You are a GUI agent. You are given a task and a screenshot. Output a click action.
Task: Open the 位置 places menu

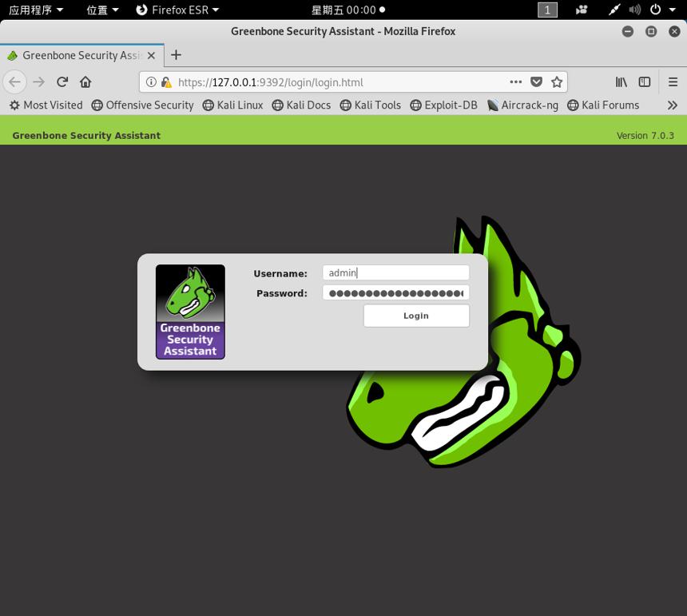[102, 10]
